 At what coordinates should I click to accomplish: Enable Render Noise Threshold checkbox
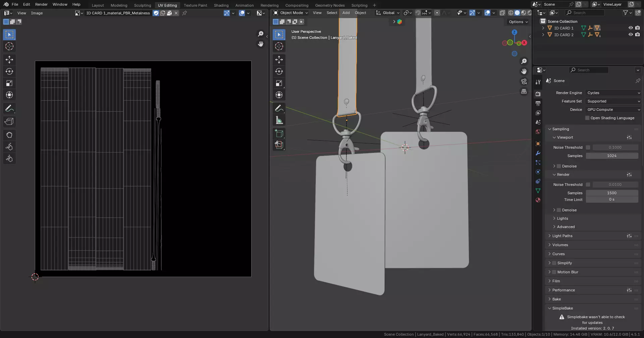point(588,185)
